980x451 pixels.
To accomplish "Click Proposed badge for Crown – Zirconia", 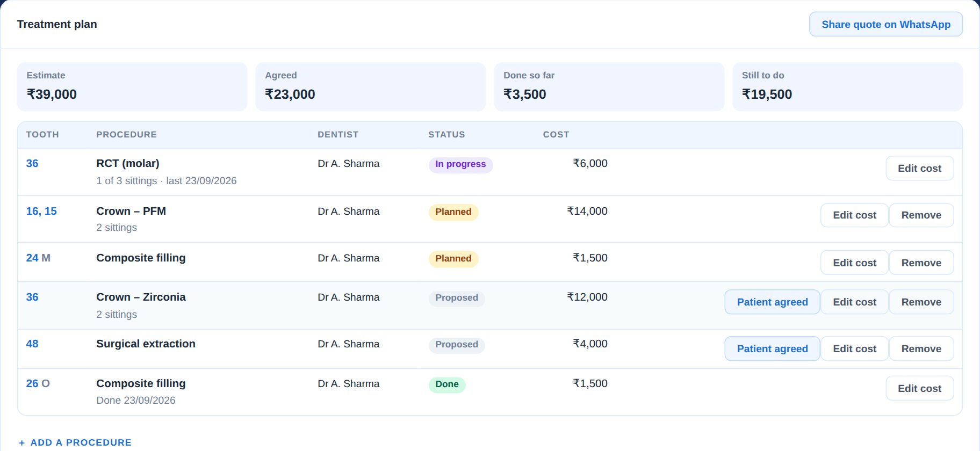I will click(456, 298).
